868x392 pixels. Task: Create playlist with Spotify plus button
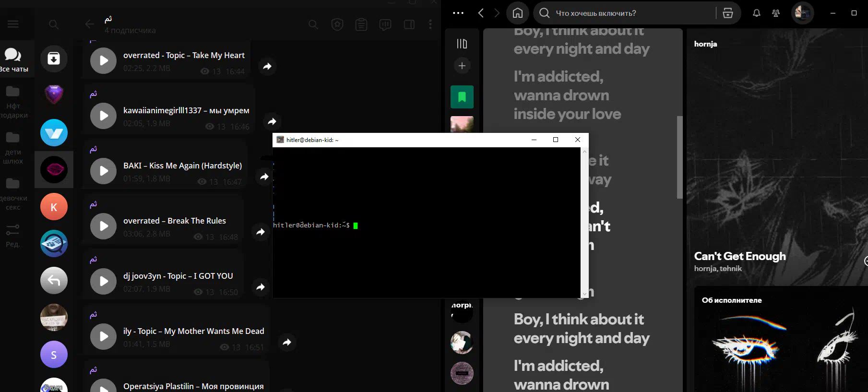coord(462,66)
